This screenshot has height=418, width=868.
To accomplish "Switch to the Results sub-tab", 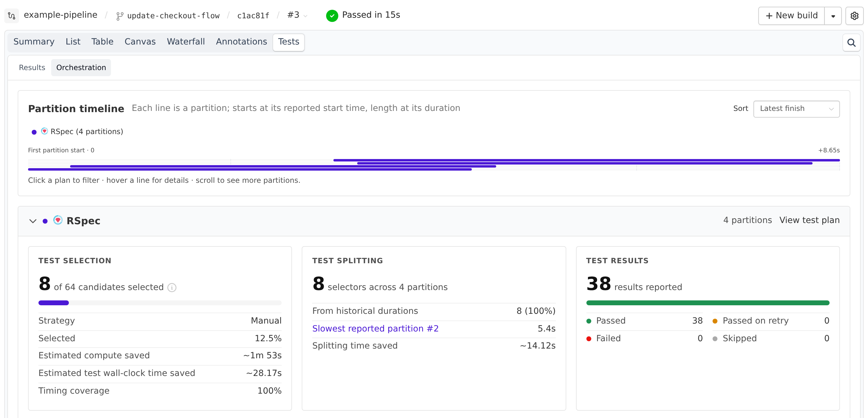I will 32,68.
